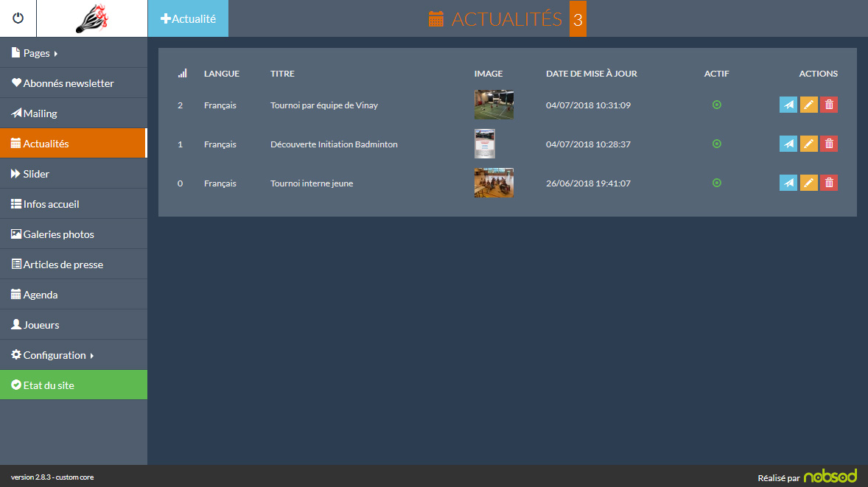Click date 04/07/2018 10:31:09
Viewport: 868px width, 487px height.
pyautogui.click(x=588, y=105)
